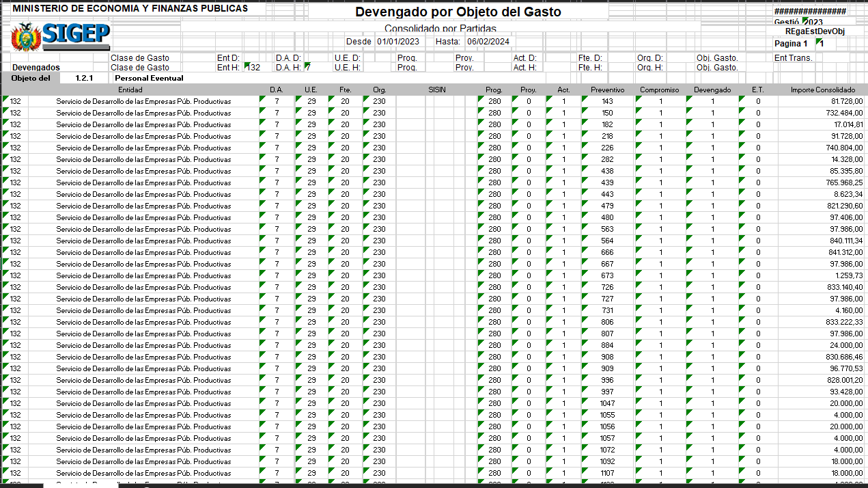The height and width of the screenshot is (488, 868).
Task: Click the Entidad column header
Action: click(x=130, y=90)
